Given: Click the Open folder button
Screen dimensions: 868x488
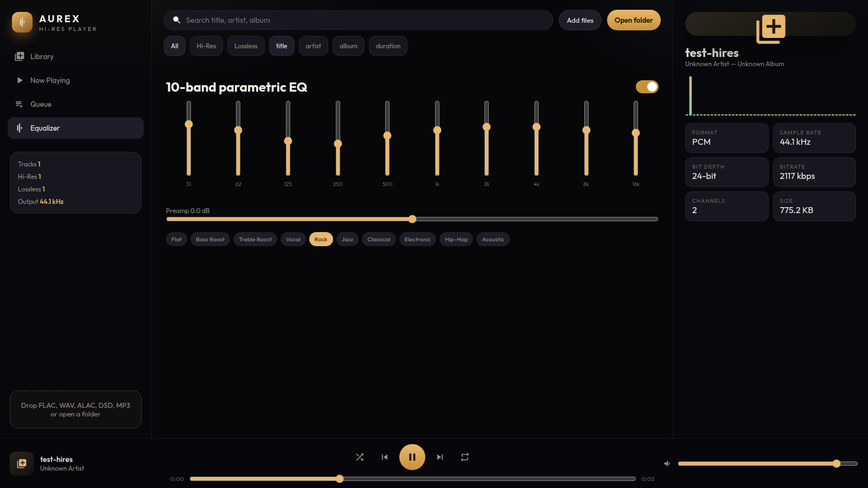Looking at the screenshot, I should click(x=634, y=20).
